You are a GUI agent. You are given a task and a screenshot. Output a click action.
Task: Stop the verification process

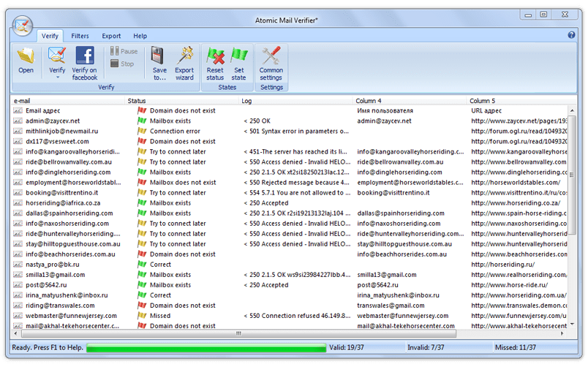pos(122,64)
